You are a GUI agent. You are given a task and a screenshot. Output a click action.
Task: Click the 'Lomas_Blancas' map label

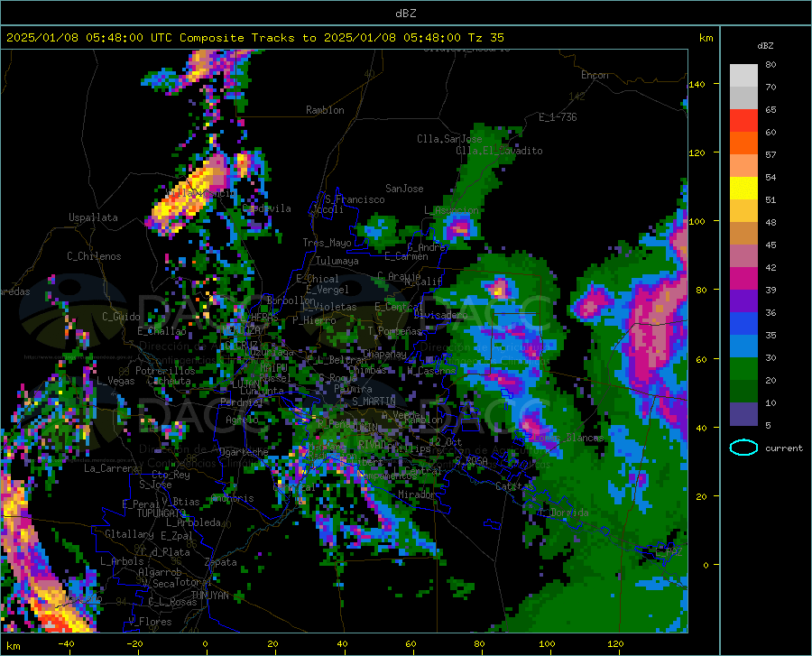[x=568, y=438]
